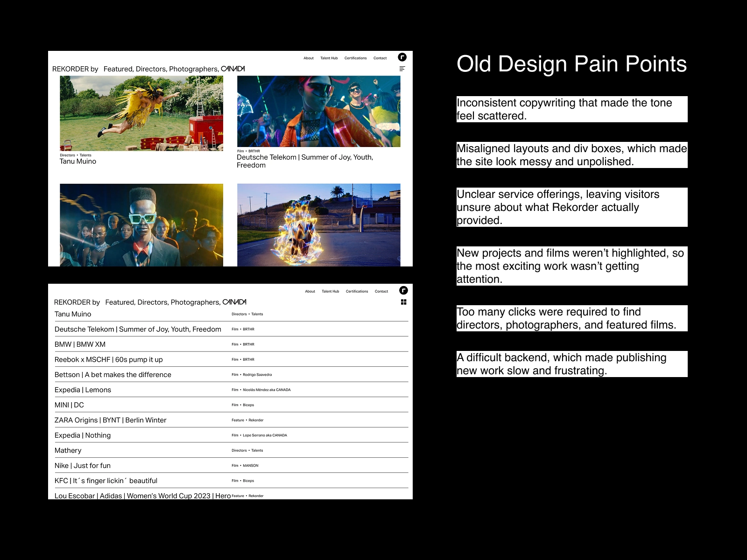Select the 'Too many clicks were required' pain point
This screenshot has height=560, width=747.
[x=572, y=318]
